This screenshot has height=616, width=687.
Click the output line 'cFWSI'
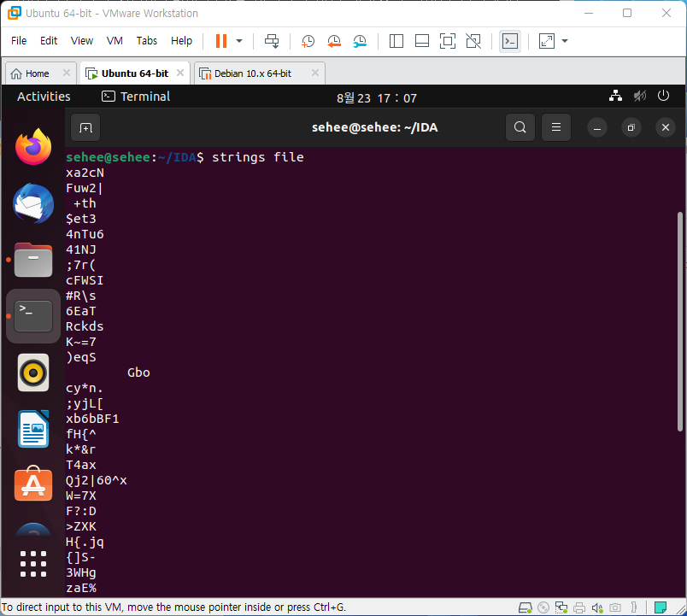pos(85,280)
